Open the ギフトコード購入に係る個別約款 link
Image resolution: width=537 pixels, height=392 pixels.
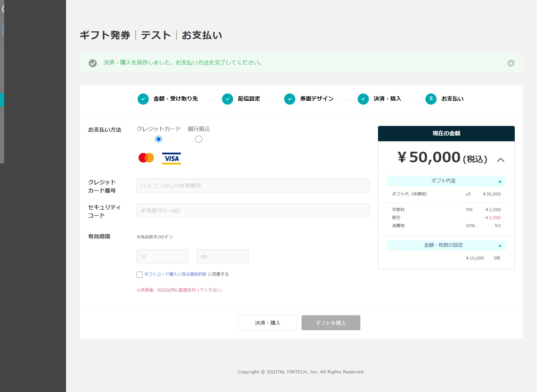pos(175,274)
